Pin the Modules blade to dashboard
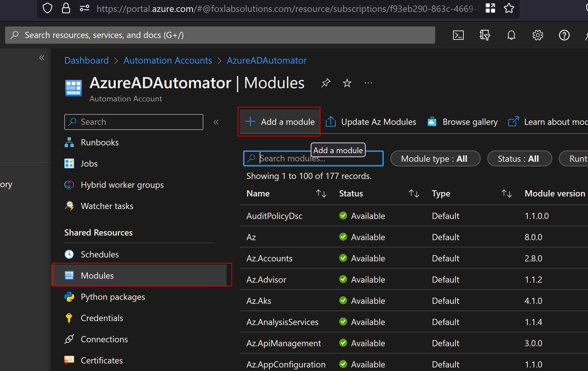 tap(326, 83)
